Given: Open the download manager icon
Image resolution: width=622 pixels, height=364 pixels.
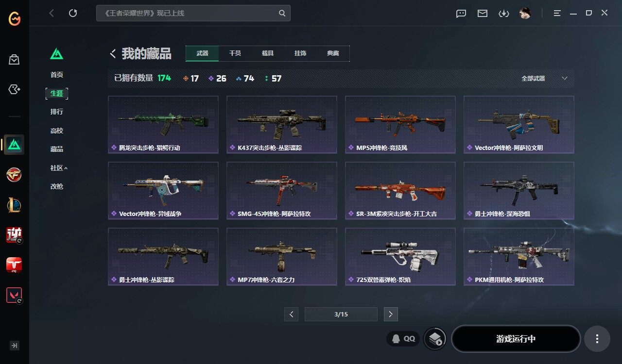Looking at the screenshot, I should [504, 14].
